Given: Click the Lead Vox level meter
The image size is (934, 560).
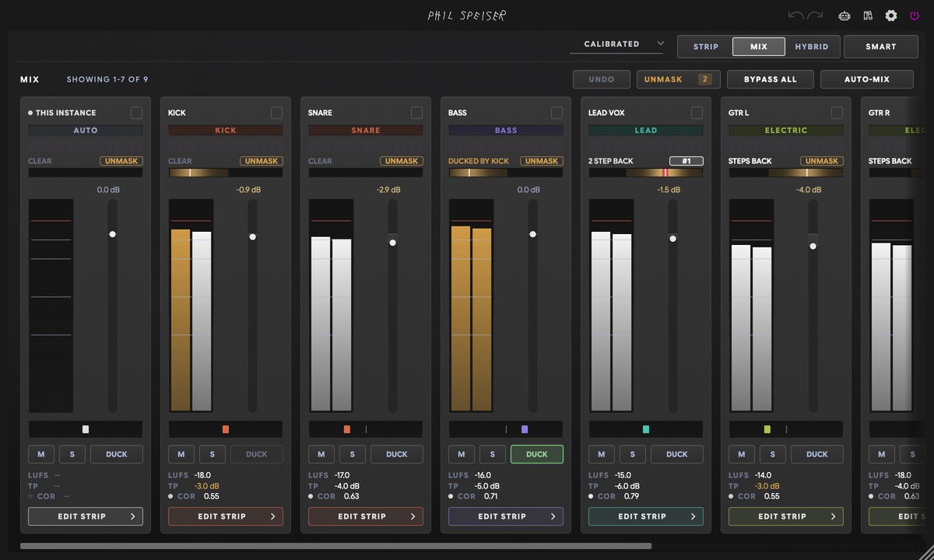Looking at the screenshot, I should pyautogui.click(x=612, y=306).
